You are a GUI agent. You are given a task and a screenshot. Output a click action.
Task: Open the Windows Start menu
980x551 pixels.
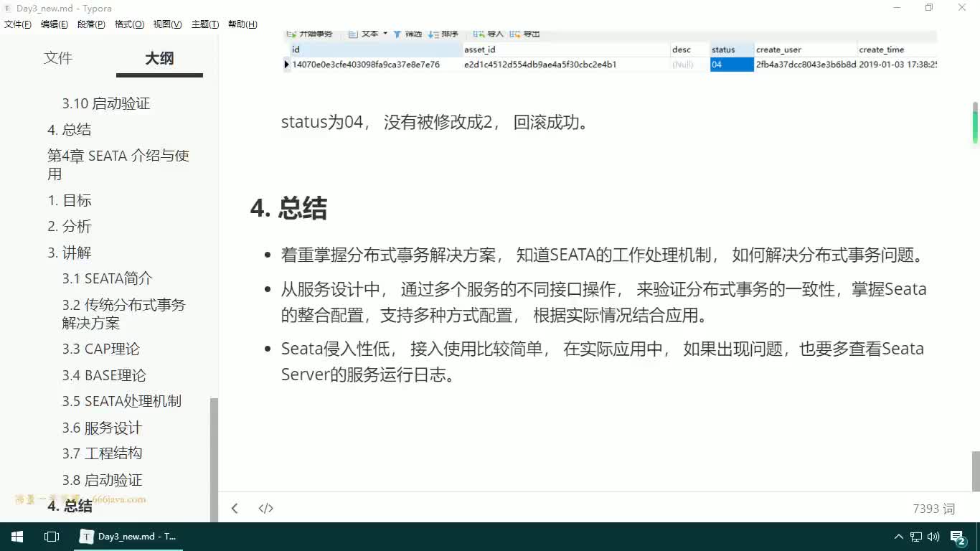coord(17,537)
